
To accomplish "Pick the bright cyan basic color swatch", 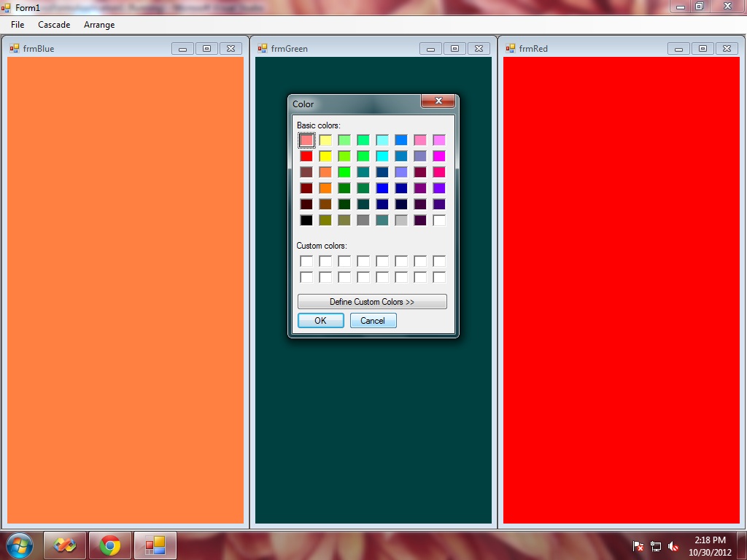I will pyautogui.click(x=382, y=156).
